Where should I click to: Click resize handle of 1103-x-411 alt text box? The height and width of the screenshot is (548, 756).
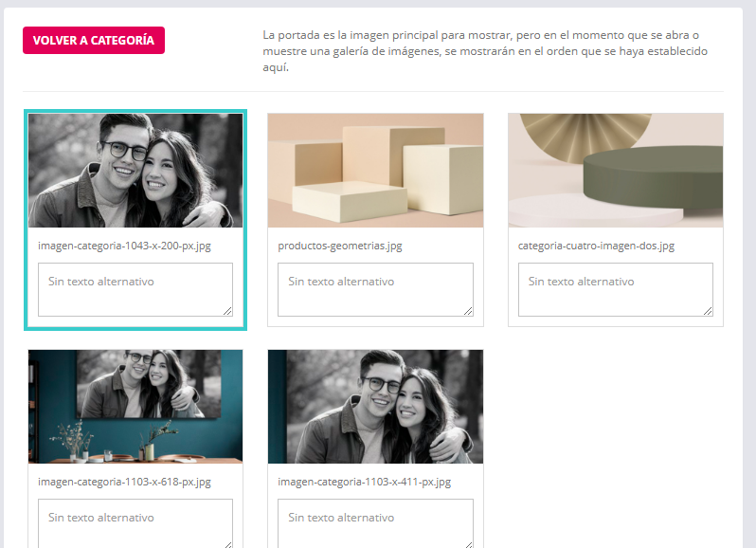468,543
